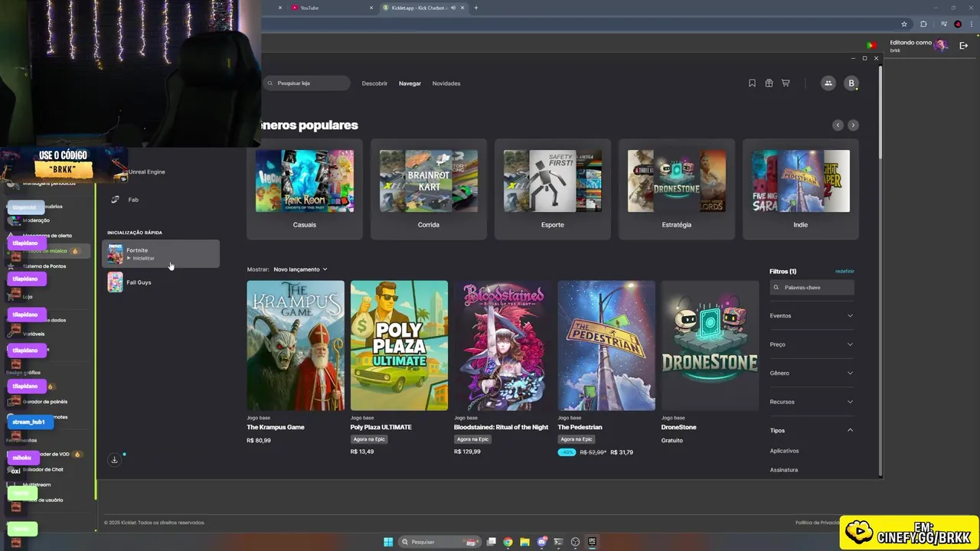980x551 pixels.
Task: Click the previous genres arrow
Action: click(x=838, y=125)
